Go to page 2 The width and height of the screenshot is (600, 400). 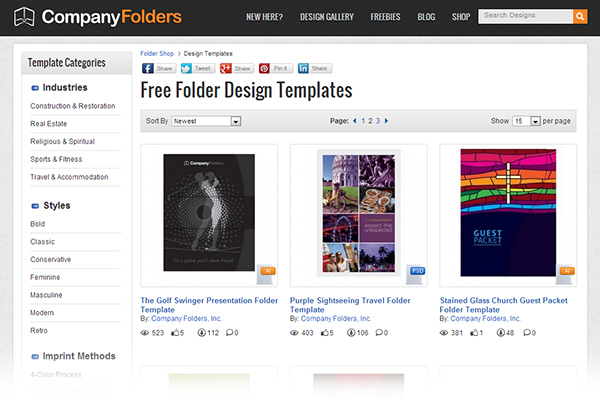(x=370, y=121)
